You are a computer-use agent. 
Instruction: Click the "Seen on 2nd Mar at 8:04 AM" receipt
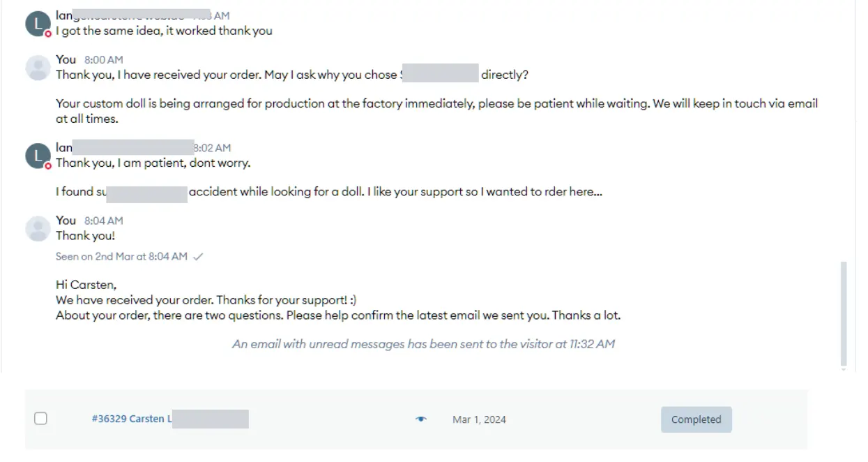(x=121, y=257)
